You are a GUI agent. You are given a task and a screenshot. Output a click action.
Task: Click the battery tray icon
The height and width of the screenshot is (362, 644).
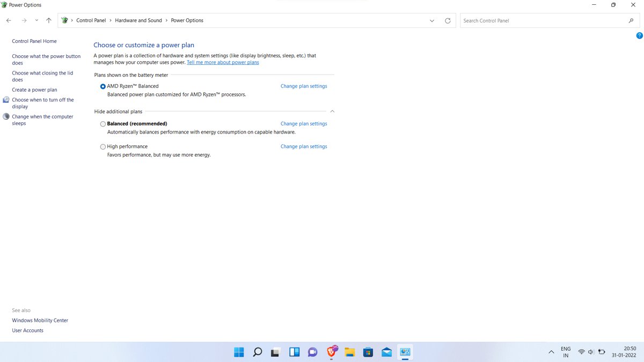point(602,352)
